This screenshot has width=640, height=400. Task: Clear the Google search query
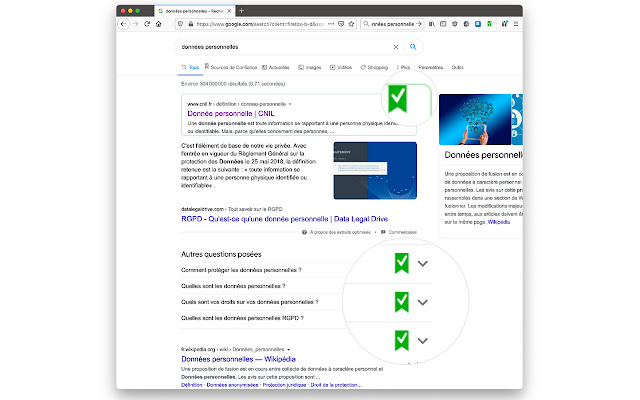pos(396,47)
